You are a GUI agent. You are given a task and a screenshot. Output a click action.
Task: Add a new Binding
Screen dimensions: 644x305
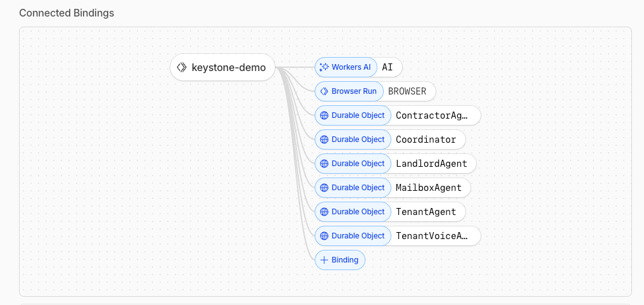pyautogui.click(x=340, y=260)
